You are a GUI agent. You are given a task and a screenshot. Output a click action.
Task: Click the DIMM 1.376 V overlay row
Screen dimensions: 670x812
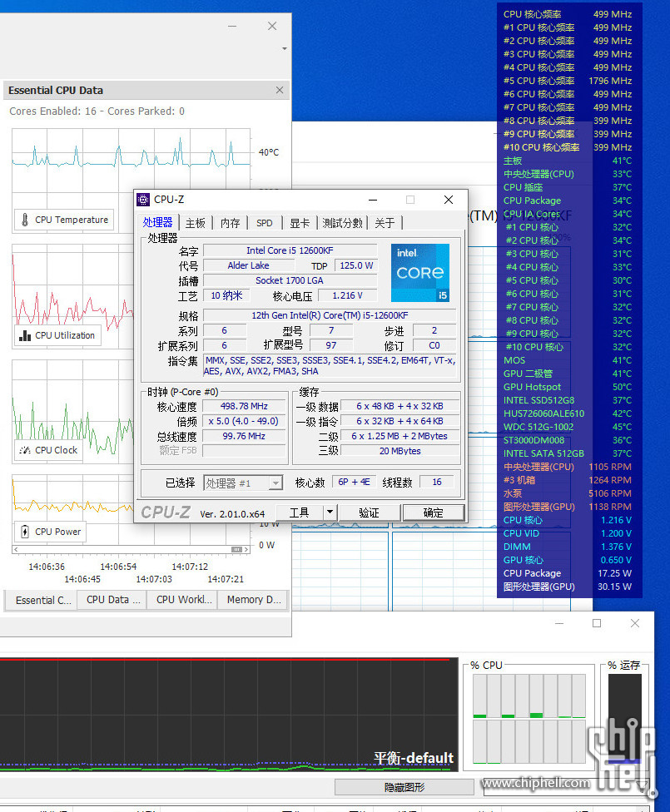(568, 547)
